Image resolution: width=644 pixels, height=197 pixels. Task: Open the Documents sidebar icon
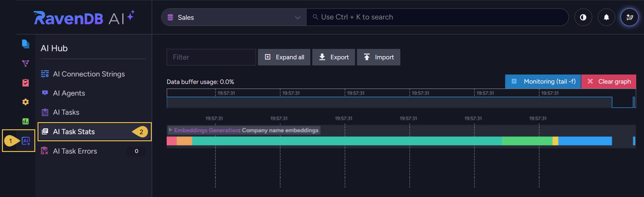click(x=26, y=44)
